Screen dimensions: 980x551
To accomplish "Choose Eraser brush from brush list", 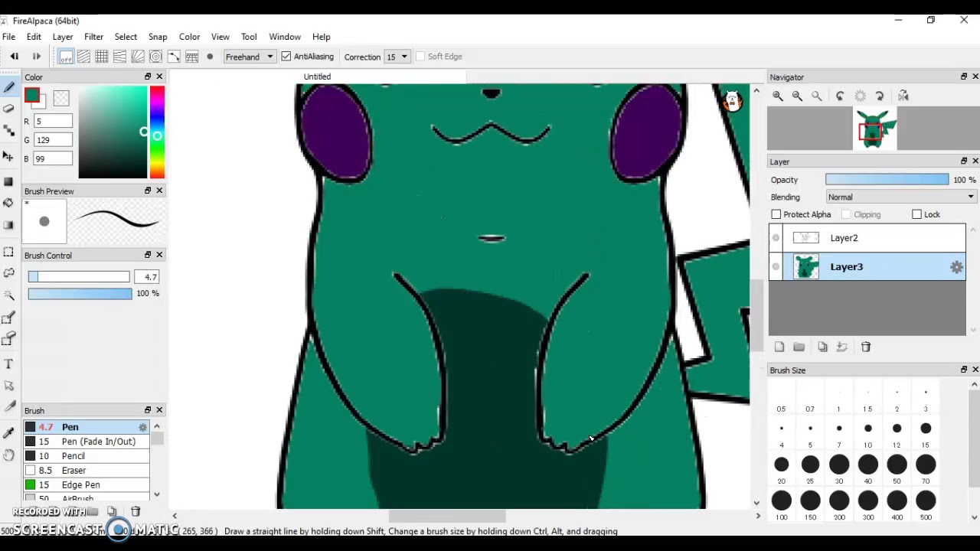I will (x=87, y=471).
